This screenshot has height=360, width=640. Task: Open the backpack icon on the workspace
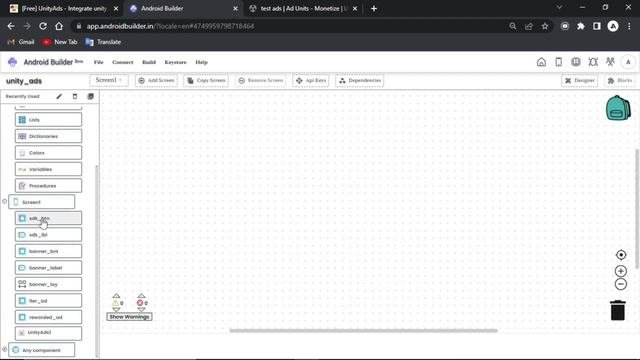click(x=618, y=108)
